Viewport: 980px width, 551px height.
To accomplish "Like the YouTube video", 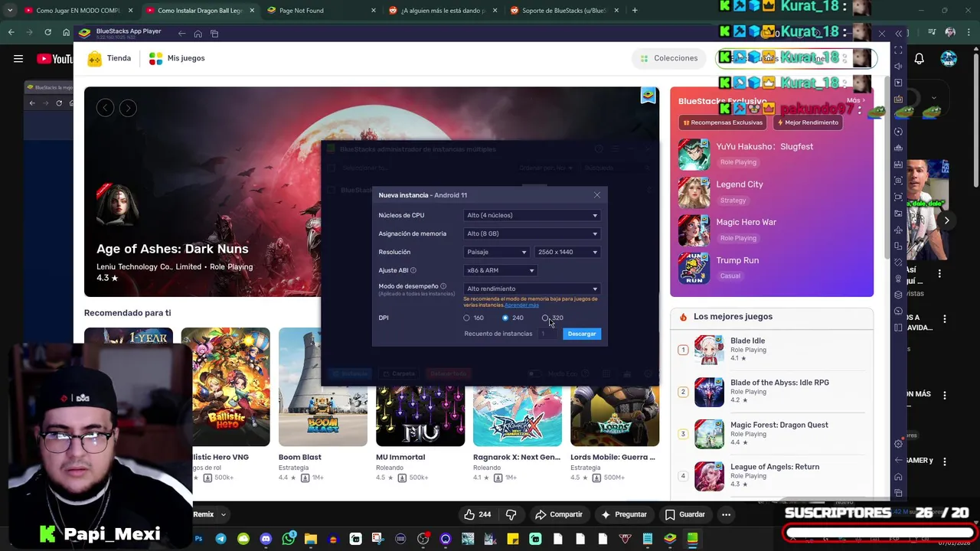I will [478, 514].
